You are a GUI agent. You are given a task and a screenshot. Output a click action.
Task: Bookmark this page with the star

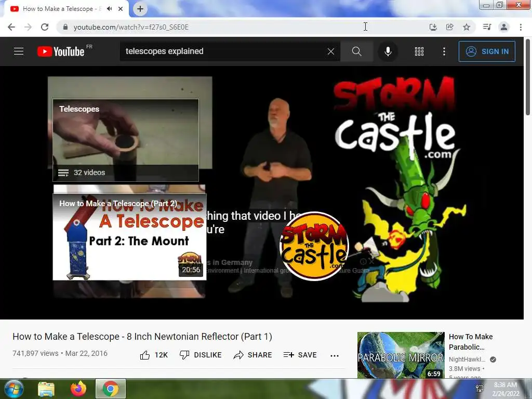pyautogui.click(x=467, y=27)
